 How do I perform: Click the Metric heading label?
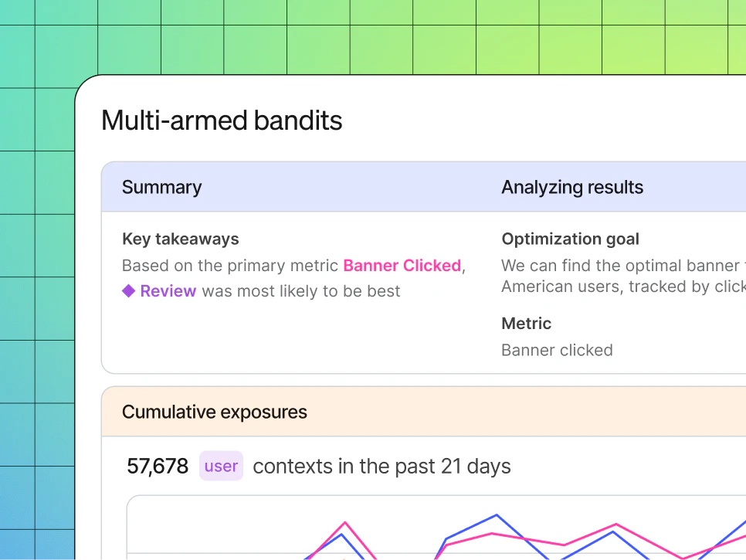click(x=526, y=324)
